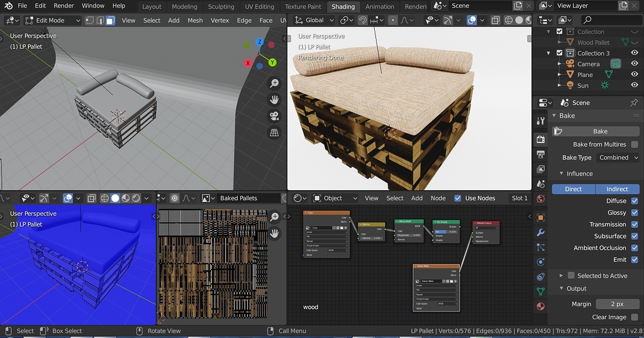Image resolution: width=644 pixels, height=338 pixels.
Task: Click zoom magnifier in top-left viewport
Action: (x=274, y=84)
